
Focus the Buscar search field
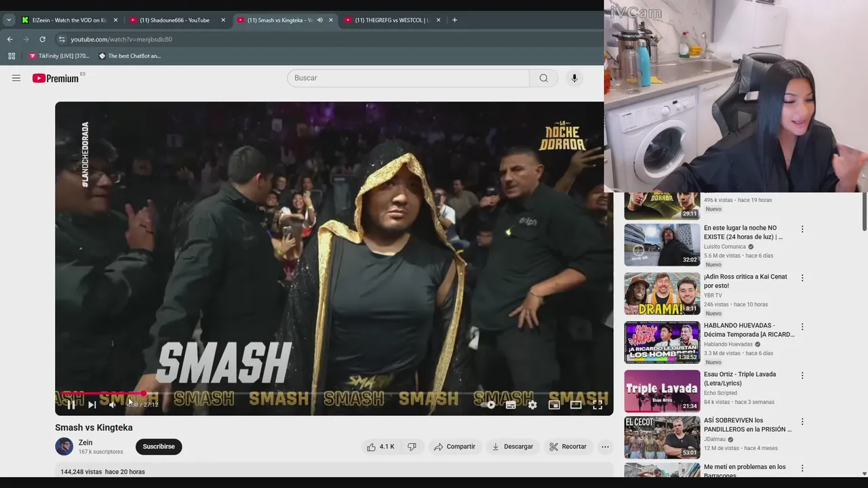coord(408,78)
